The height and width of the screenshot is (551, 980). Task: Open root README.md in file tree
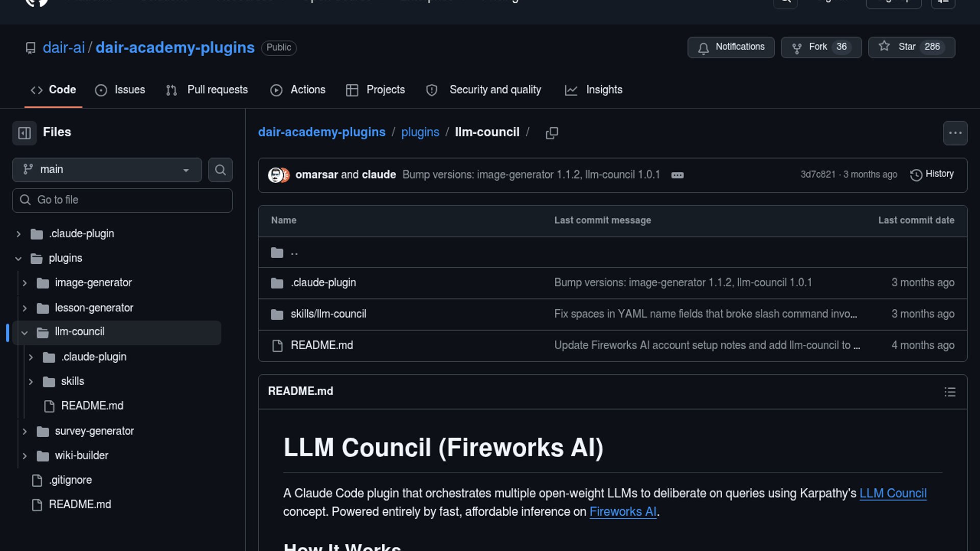[80, 505]
